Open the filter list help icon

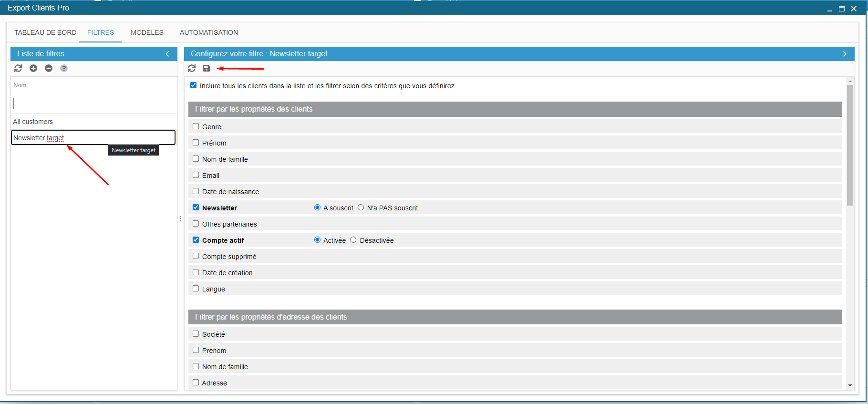(x=64, y=68)
